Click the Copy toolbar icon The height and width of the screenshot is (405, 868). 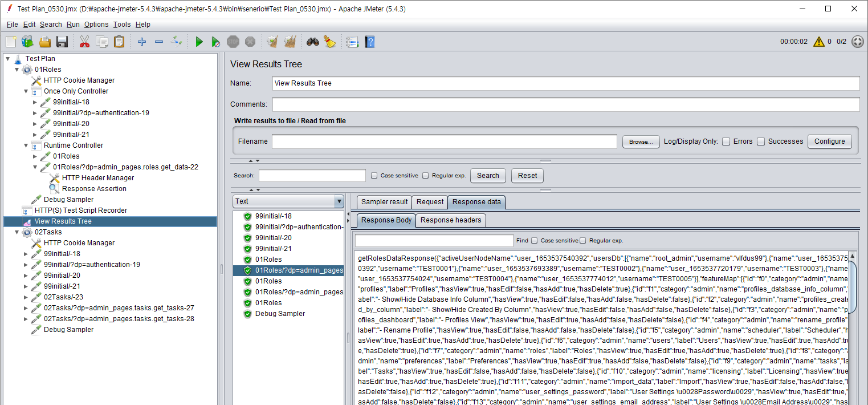(102, 42)
